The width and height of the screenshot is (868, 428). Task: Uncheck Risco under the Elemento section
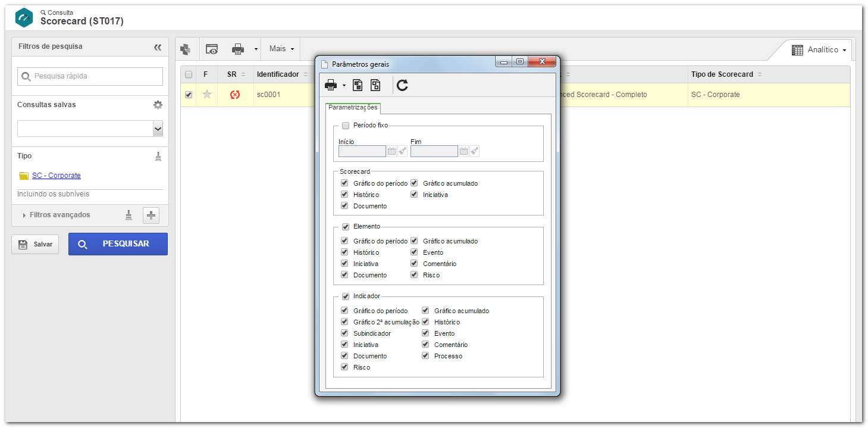[414, 275]
